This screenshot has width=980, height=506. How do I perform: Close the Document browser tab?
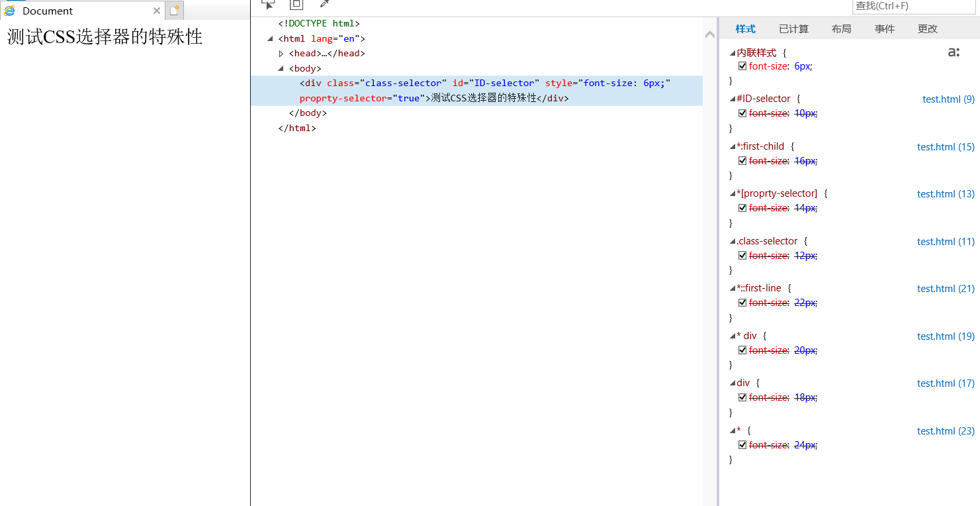point(157,11)
